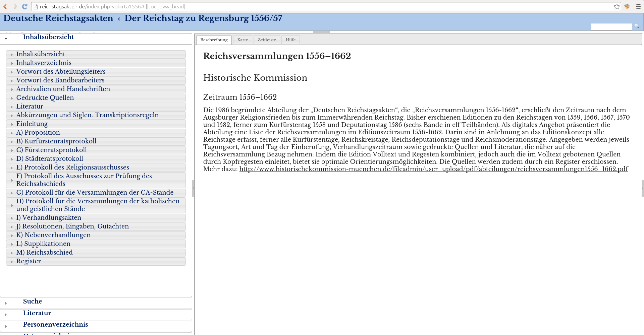Expand the Personenverzeichnis panel

click(55, 325)
